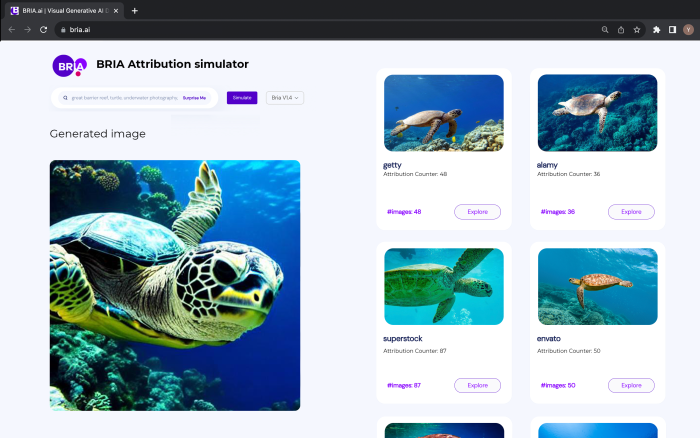Go forward in browser history
This screenshot has height=438, width=700.
point(28,29)
